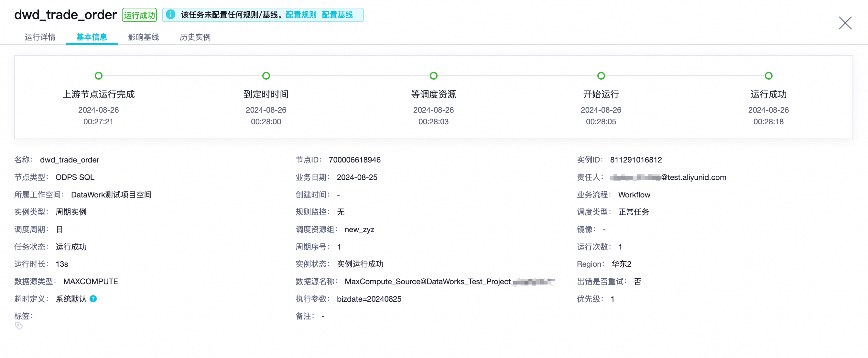The height and width of the screenshot is (358, 868).
Task: Click the help icon next to 系统默认
Action: 93,299
